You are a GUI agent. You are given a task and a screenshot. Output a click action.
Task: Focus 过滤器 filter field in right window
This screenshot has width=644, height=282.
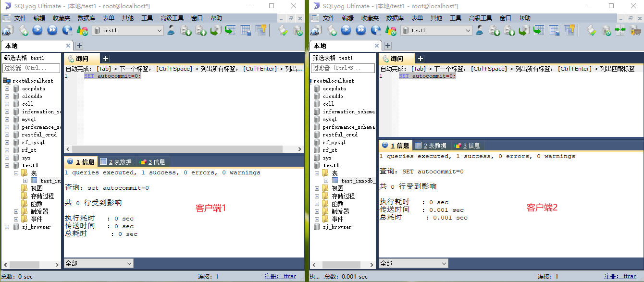tap(343, 68)
